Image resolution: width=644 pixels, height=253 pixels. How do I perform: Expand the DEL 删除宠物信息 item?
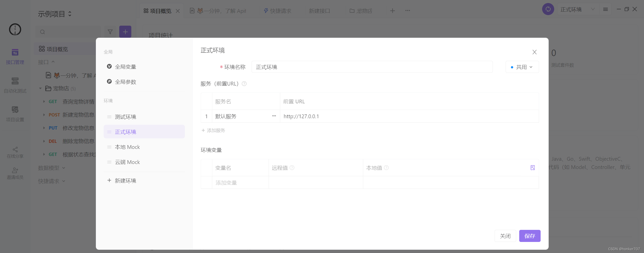coord(44,141)
